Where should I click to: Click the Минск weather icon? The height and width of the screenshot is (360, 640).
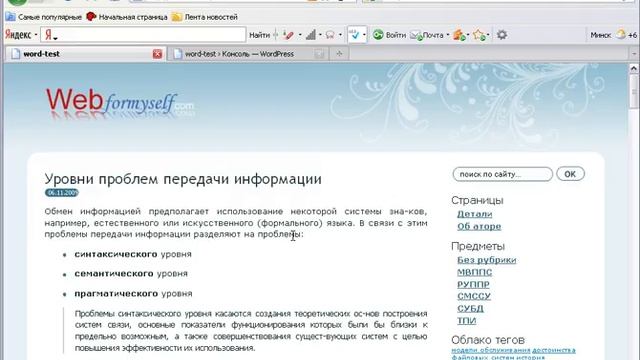(621, 35)
